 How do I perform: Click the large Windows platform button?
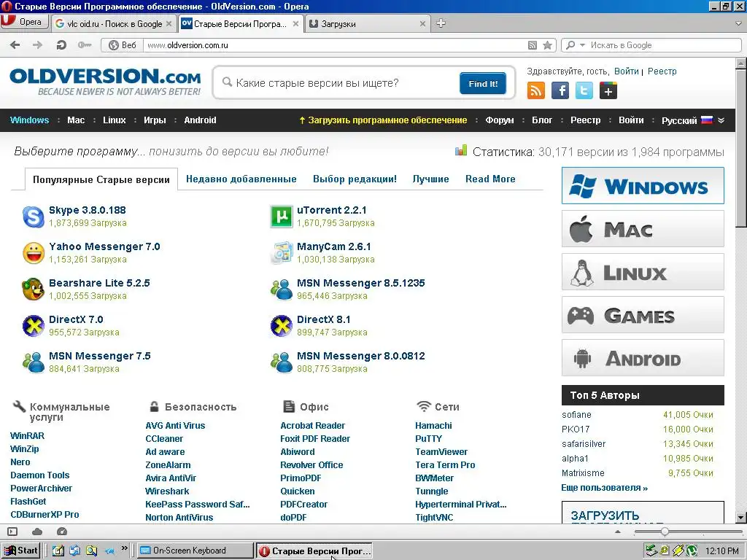tap(643, 186)
